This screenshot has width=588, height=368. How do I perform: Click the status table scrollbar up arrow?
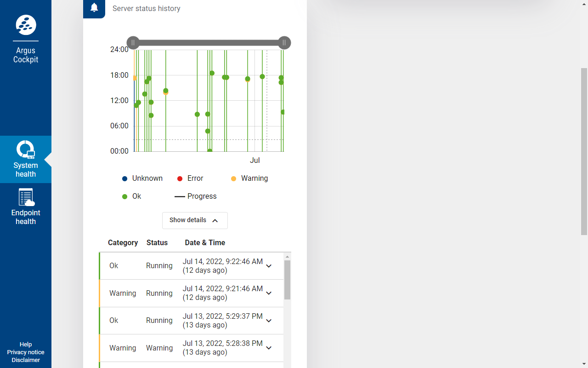point(287,257)
